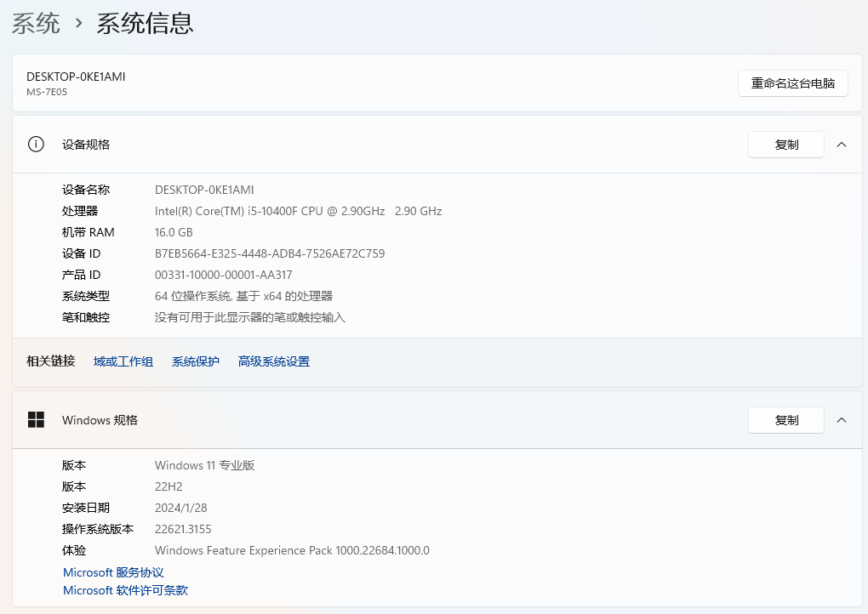The image size is (868, 614).
Task: Click the breadcrumb arrow after 系统
Action: click(78, 23)
